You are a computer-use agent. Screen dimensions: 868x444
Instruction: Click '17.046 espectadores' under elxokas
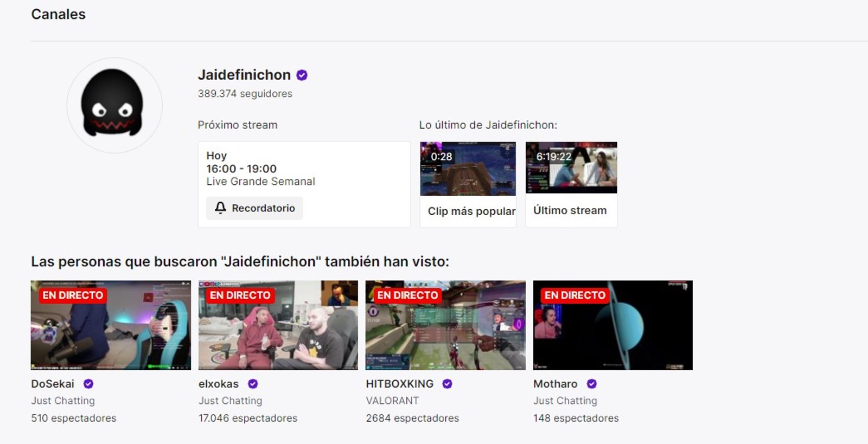click(x=248, y=418)
